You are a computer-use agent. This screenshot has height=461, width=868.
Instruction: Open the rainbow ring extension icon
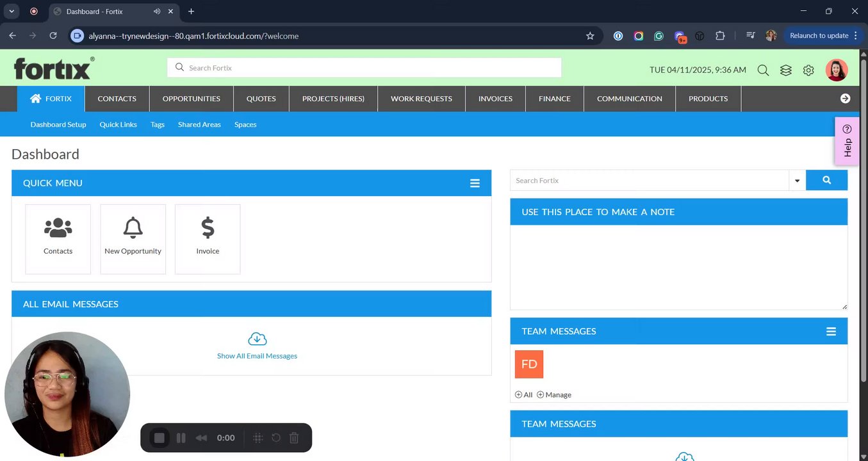[x=639, y=36]
